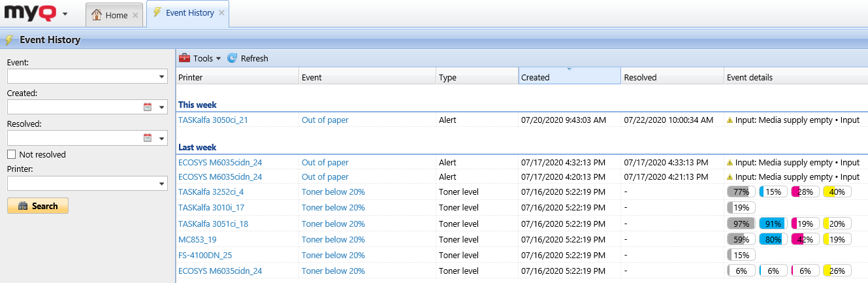The width and height of the screenshot is (868, 283).
Task: Expand the Resolved date dropdown arrow
Action: pos(161,138)
